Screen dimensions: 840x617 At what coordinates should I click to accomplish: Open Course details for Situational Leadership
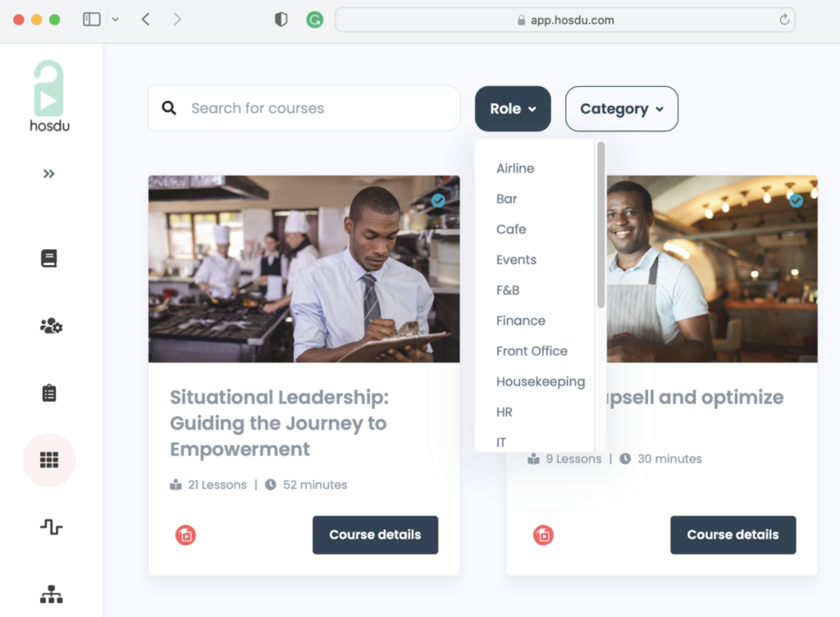click(x=375, y=535)
